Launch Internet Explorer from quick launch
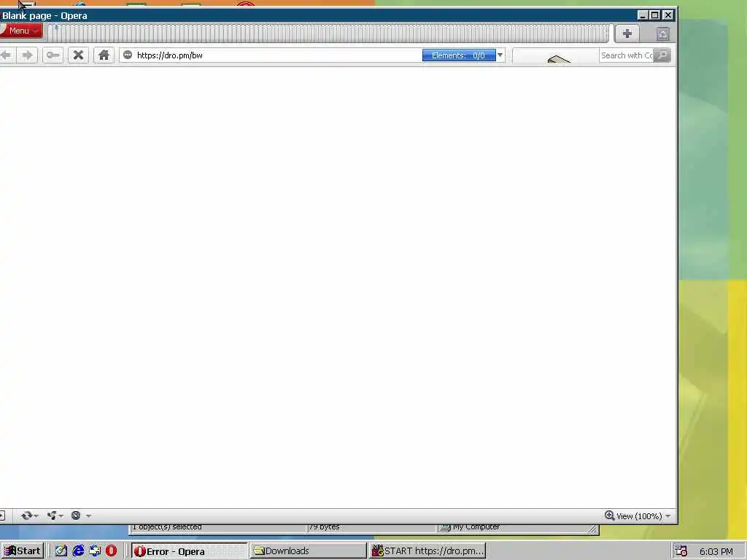747x560 pixels. (x=78, y=551)
